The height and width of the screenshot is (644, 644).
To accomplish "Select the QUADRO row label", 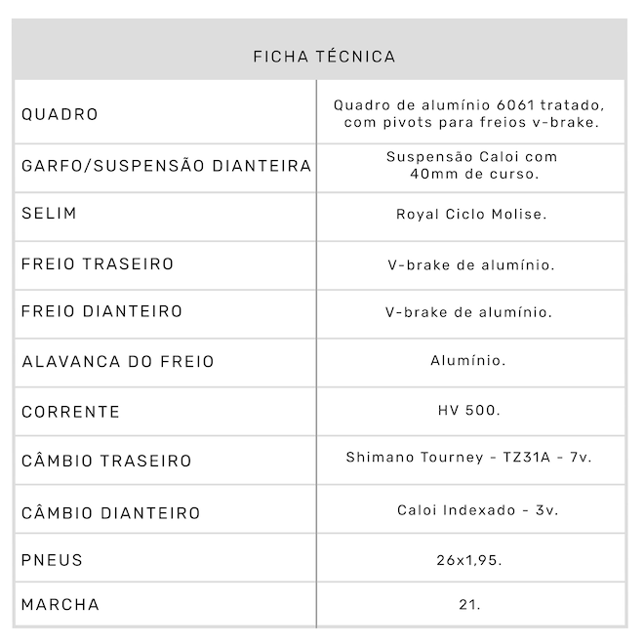I will (x=60, y=114).
